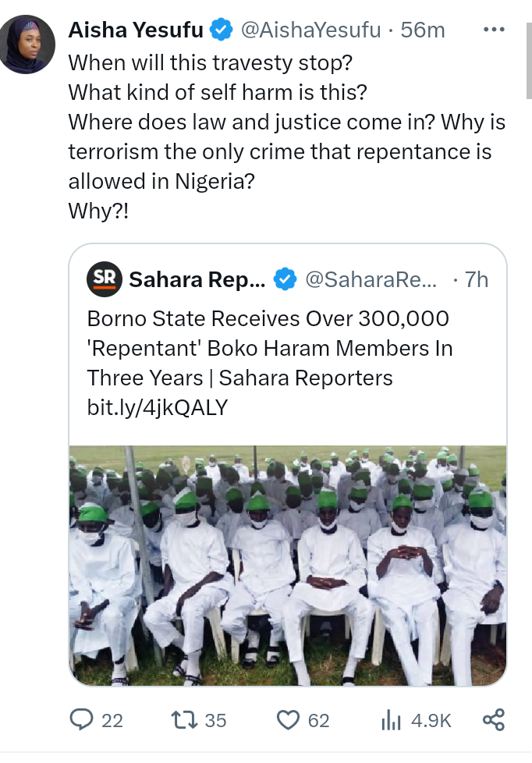The width and height of the screenshot is (532, 763).
Task: Click Sahara Reporters' verified checkmark badge
Action: click(286, 279)
